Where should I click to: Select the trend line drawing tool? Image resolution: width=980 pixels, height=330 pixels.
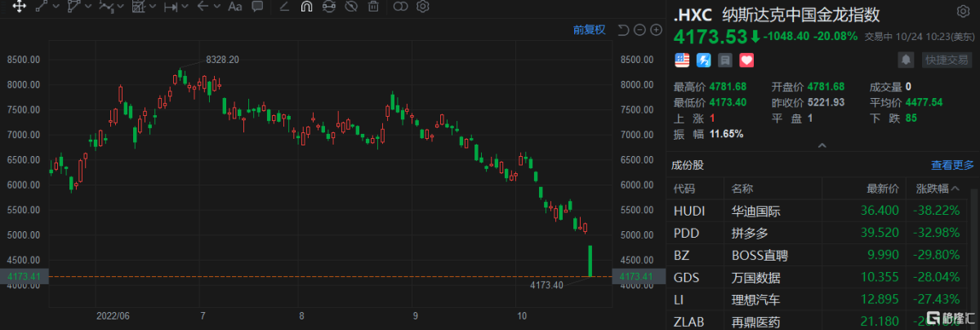[x=42, y=7]
